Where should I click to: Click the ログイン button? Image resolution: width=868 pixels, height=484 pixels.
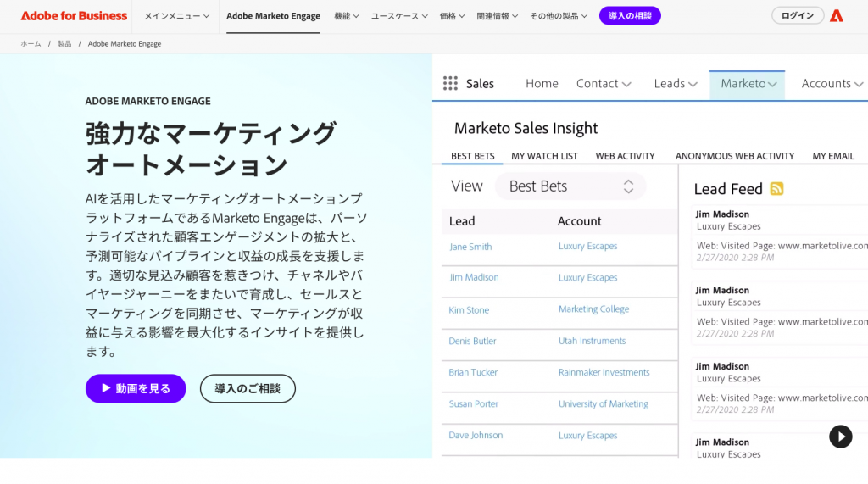pos(797,16)
